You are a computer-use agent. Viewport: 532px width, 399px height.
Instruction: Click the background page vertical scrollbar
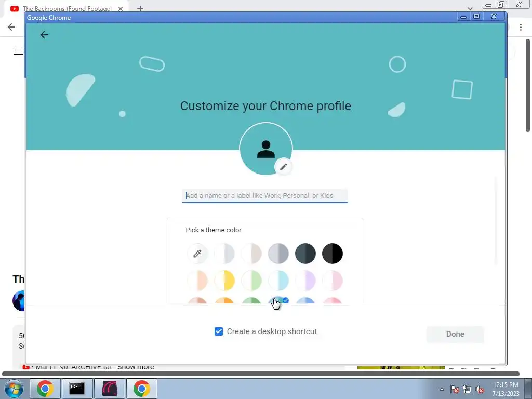coord(528,86)
